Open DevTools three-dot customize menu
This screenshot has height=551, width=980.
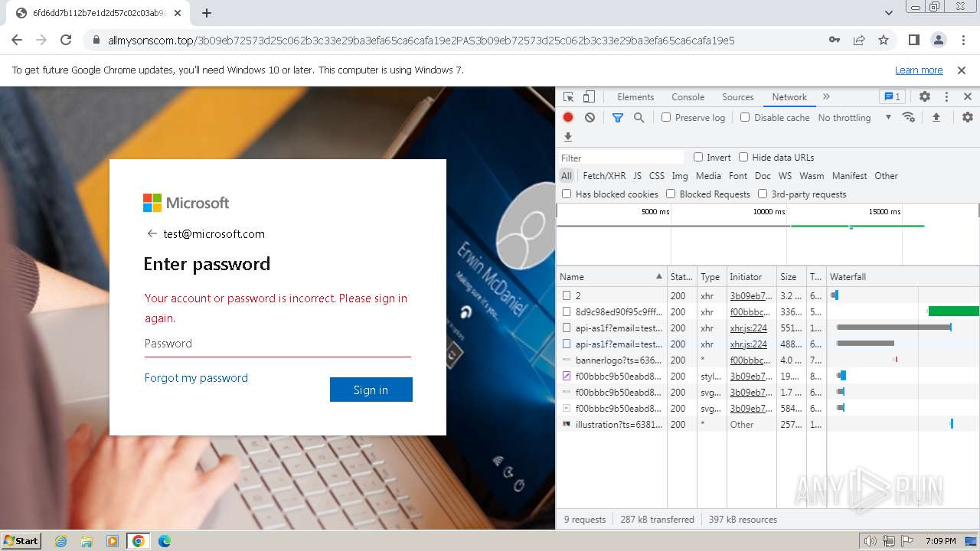tap(946, 96)
